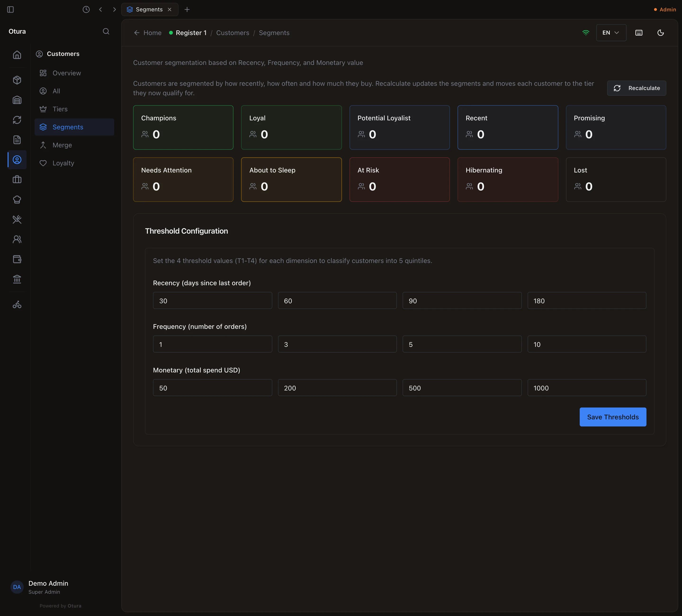Open the Home icon in the rail
The height and width of the screenshot is (616, 682).
point(17,55)
